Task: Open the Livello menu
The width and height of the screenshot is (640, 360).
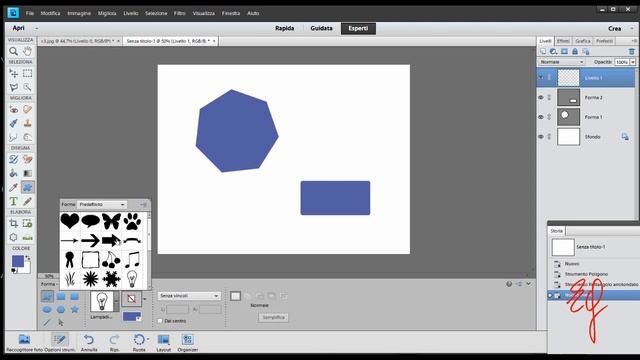Action: (131, 13)
